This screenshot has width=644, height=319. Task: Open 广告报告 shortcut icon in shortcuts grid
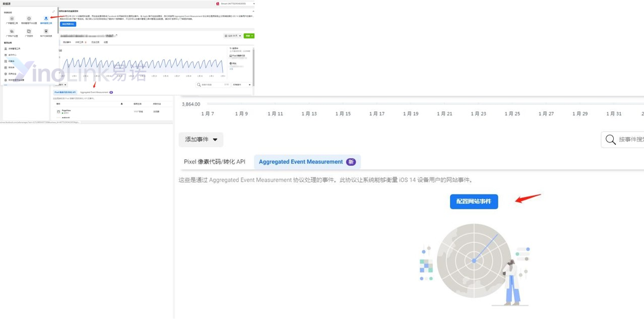[29, 31]
